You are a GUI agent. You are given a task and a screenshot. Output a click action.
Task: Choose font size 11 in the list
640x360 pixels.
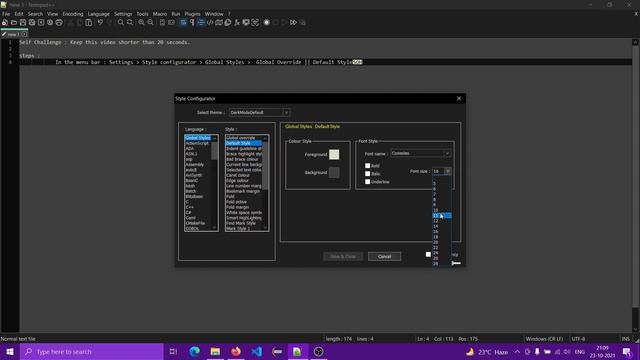442,216
